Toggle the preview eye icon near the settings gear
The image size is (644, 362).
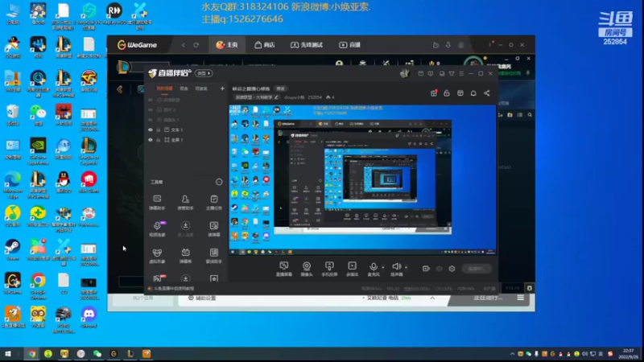point(439,269)
